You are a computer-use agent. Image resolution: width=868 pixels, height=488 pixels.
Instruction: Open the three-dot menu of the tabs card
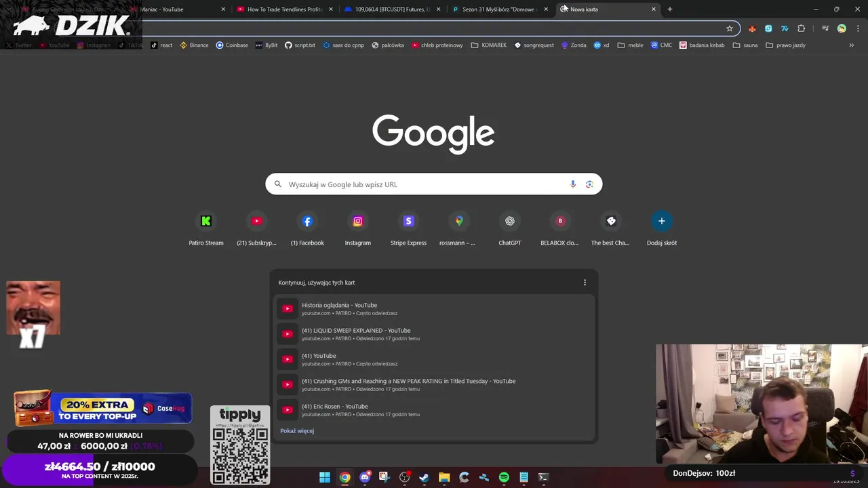point(585,283)
